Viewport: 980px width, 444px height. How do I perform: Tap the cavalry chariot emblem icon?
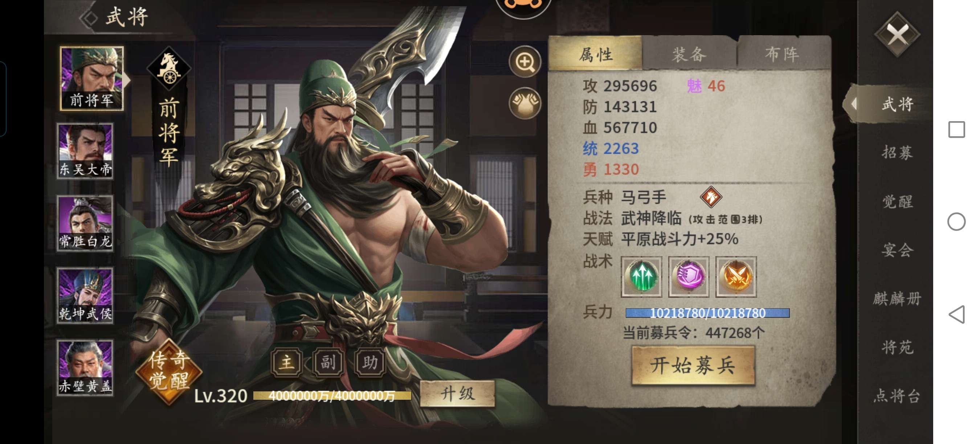click(x=169, y=69)
